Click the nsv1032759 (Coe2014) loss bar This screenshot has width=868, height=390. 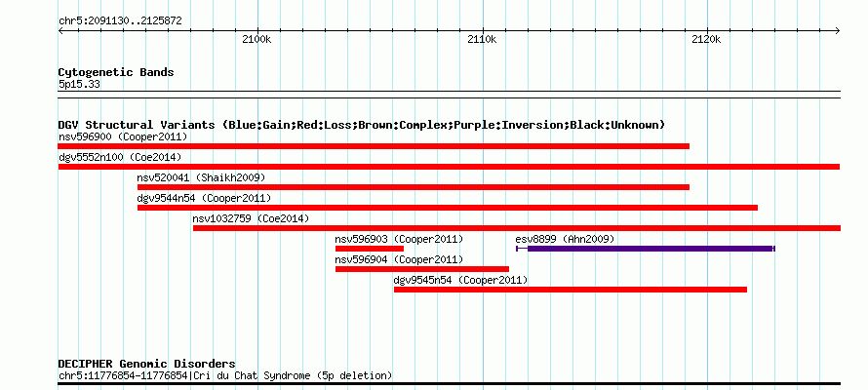[517, 228]
